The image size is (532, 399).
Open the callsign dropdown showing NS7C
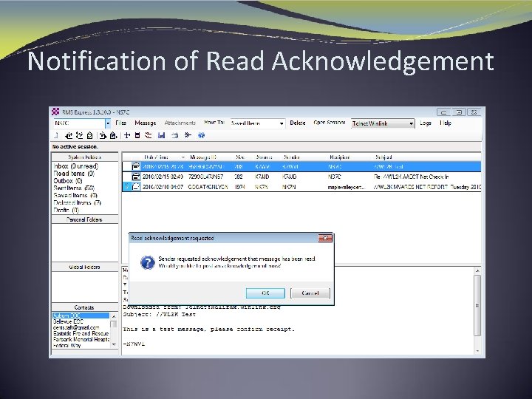click(x=108, y=123)
